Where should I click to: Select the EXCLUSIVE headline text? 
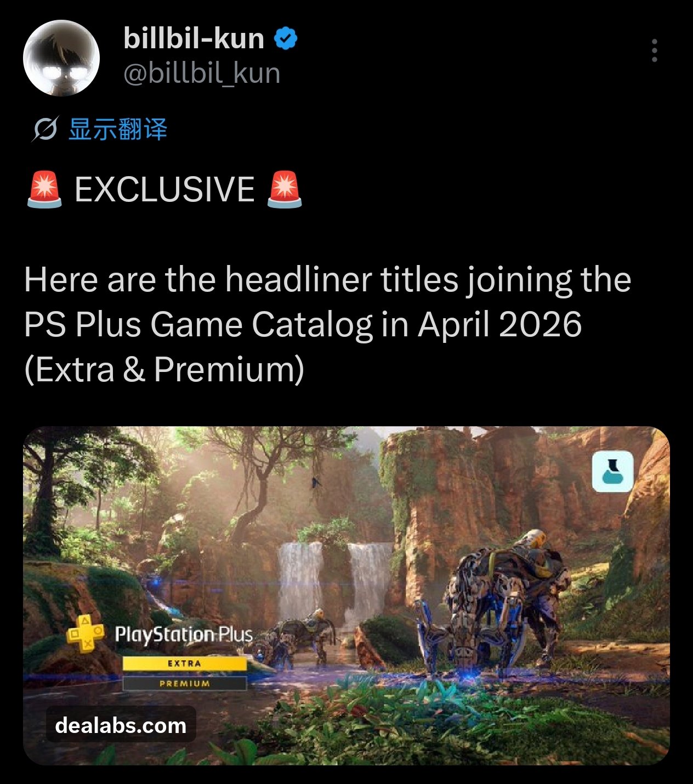click(164, 189)
